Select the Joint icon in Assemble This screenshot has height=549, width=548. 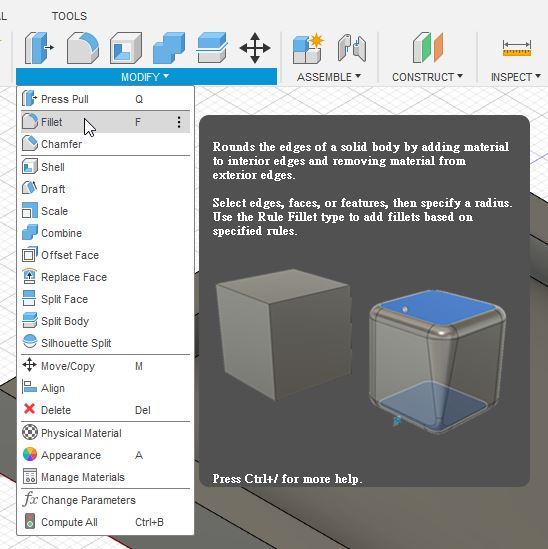pos(352,48)
